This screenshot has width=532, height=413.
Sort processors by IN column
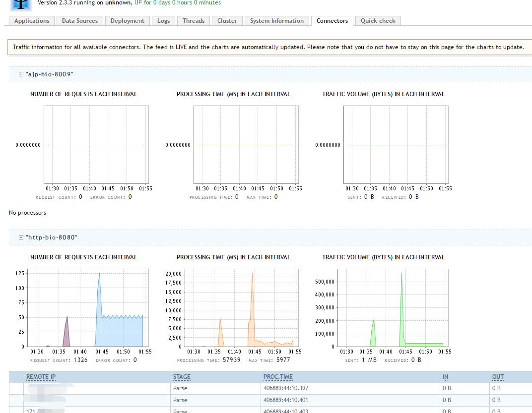[445, 377]
